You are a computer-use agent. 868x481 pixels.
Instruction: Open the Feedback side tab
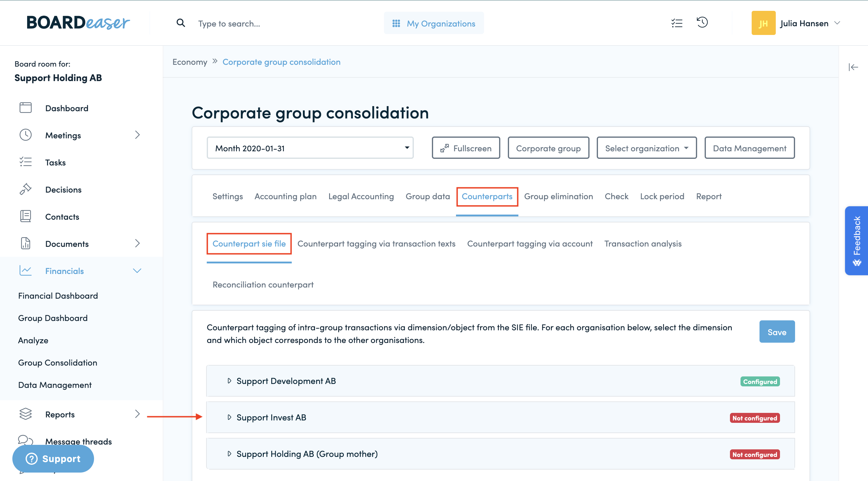coord(856,241)
